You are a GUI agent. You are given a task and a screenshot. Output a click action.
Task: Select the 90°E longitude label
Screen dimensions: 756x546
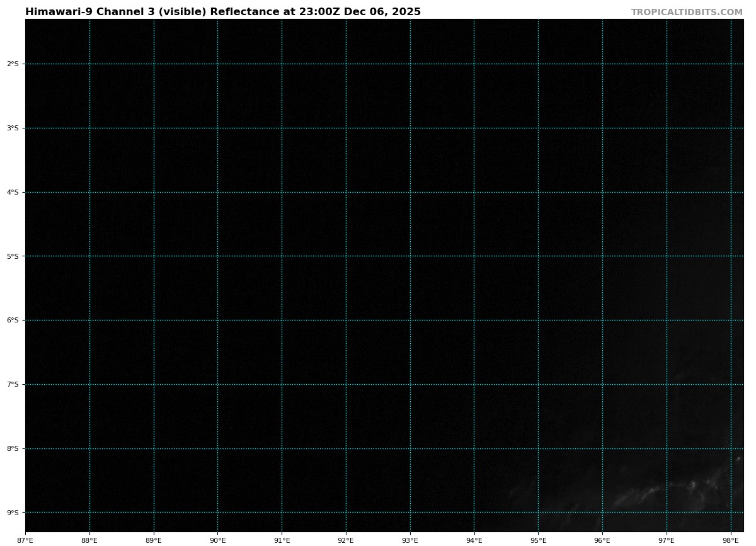coord(217,540)
